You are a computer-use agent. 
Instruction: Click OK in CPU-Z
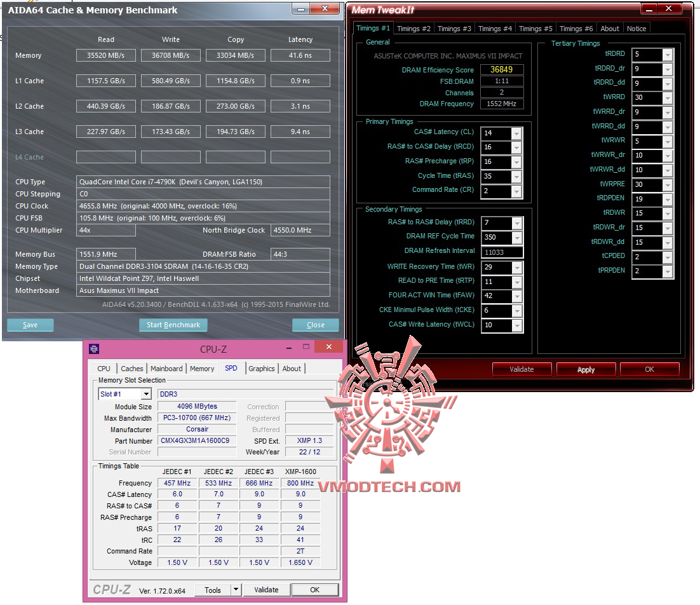pyautogui.click(x=314, y=590)
